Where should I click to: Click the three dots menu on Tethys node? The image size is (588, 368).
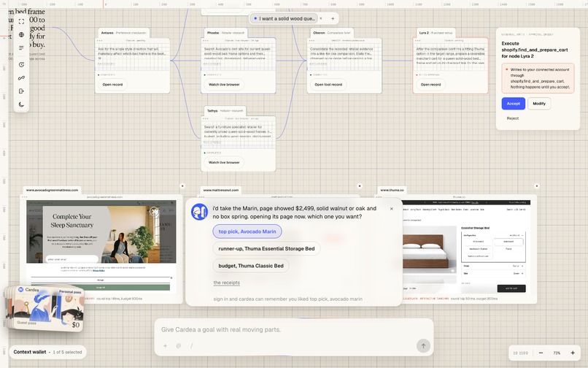pos(206,119)
